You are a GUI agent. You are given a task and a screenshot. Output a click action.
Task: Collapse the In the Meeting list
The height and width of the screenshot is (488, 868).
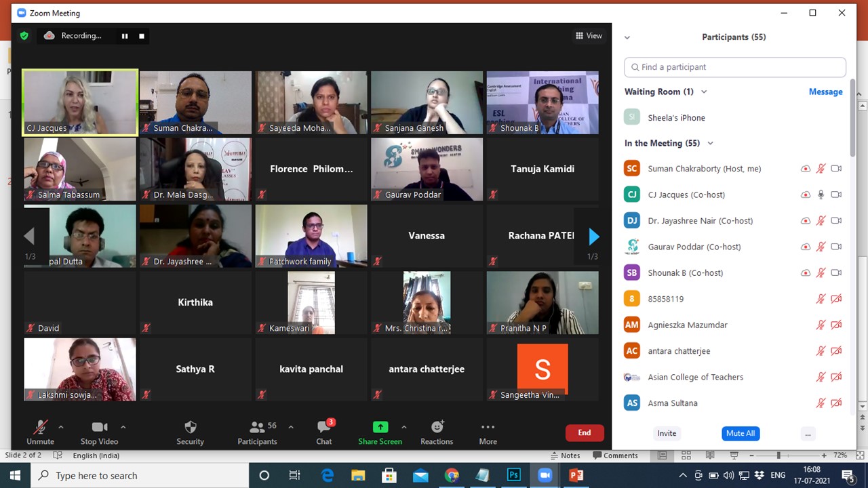point(711,143)
